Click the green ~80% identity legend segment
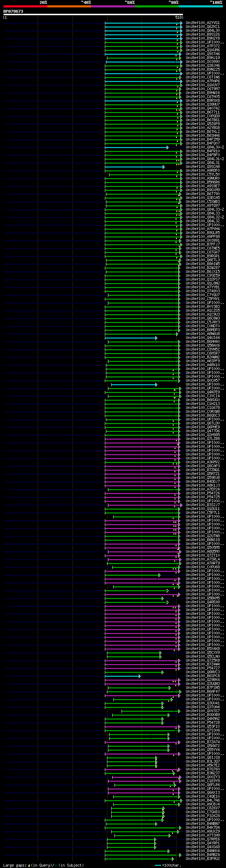 (x=157, y=6)
